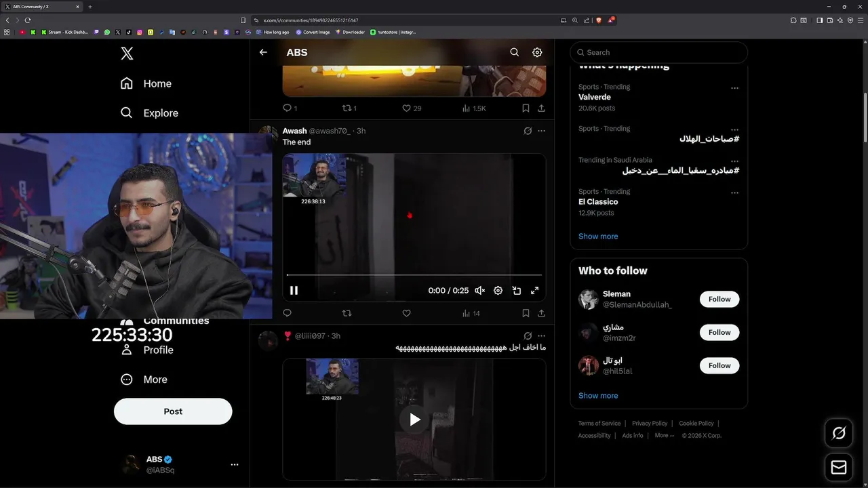This screenshot has height=488, width=868.
Task: Open more options on @liiii097's post
Action: (541, 335)
